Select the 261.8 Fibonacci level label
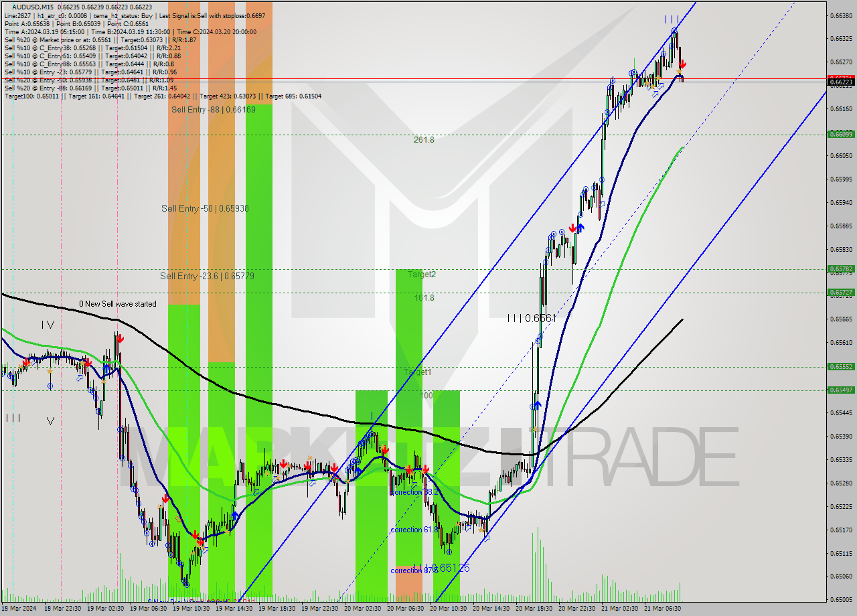The height and width of the screenshot is (616, 857). pos(424,140)
